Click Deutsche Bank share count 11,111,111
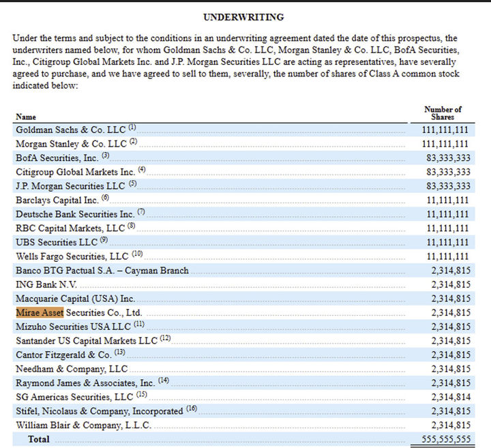The image size is (491, 448). (x=448, y=214)
